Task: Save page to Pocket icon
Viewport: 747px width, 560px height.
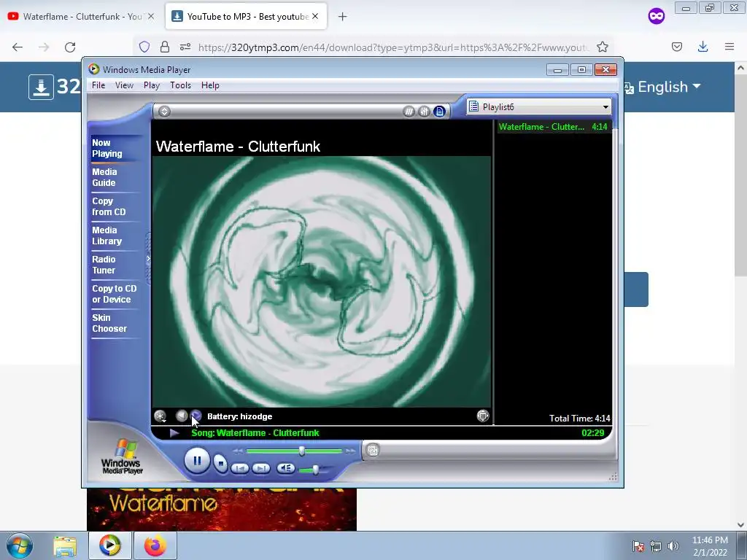Action: coord(676,47)
